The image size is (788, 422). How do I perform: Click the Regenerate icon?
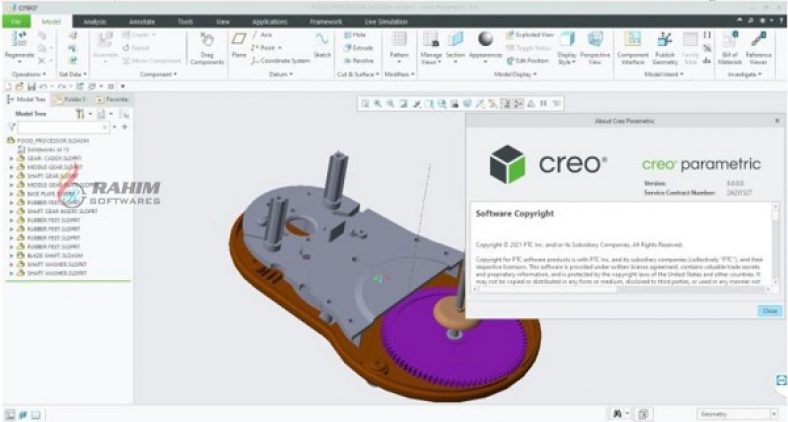19,40
